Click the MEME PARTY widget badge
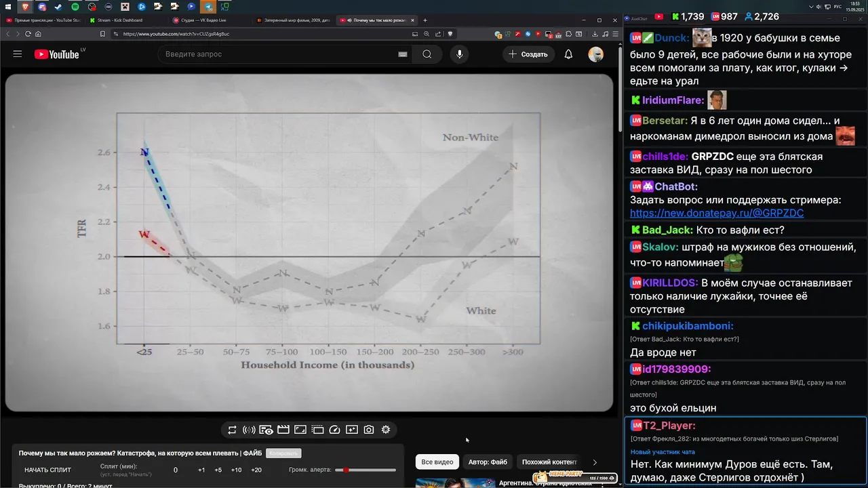The image size is (868, 488). pos(575,476)
